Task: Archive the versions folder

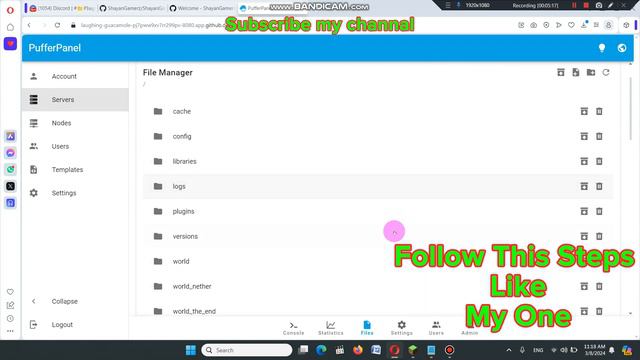Action: coord(584,236)
